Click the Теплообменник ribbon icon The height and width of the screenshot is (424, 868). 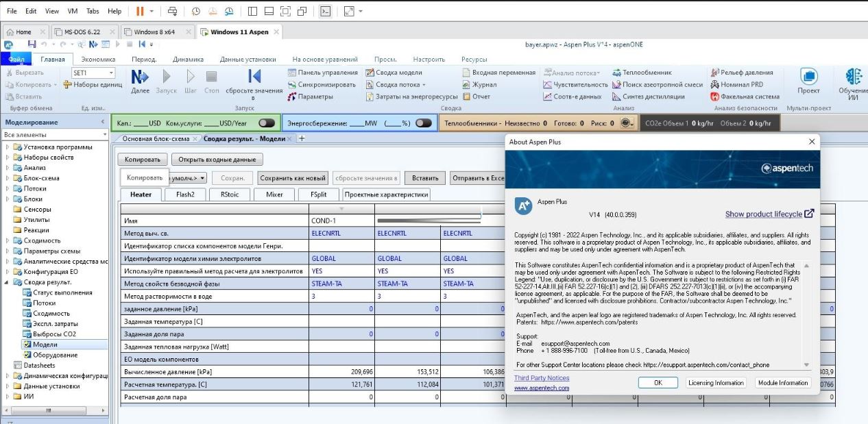617,73
